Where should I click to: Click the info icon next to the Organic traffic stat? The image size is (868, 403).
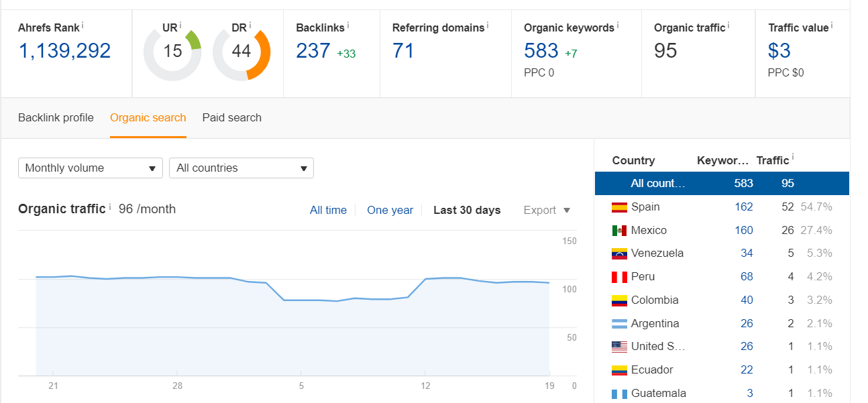click(x=728, y=25)
